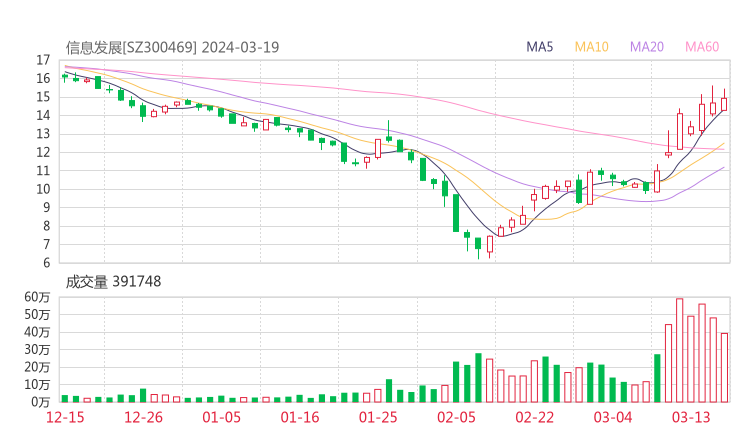
Task: Select the MA60 legend label
Action: coord(702,47)
